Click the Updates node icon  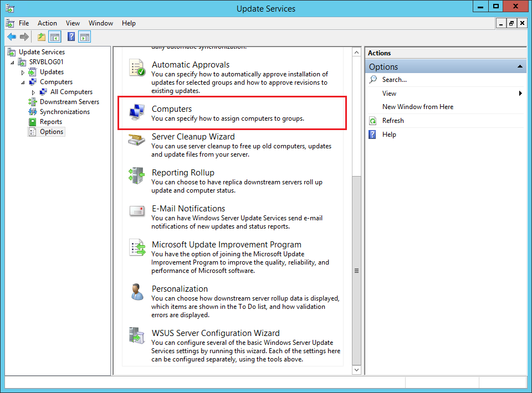pyautogui.click(x=33, y=72)
